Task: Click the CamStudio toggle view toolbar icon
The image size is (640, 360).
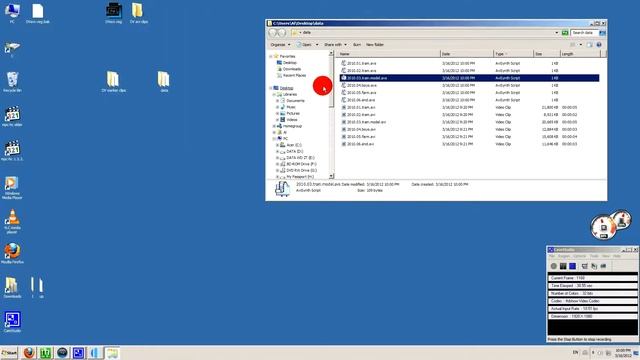Action: tap(584, 266)
